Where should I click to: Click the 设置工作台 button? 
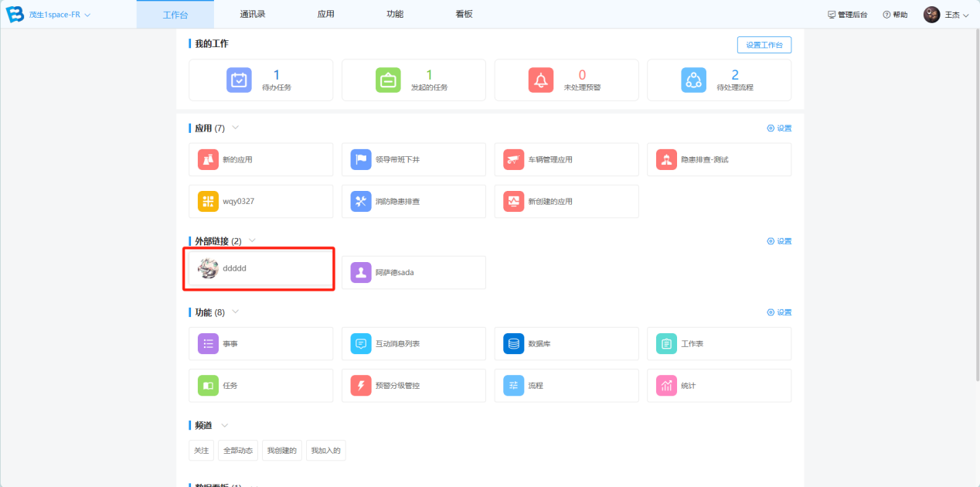764,45
